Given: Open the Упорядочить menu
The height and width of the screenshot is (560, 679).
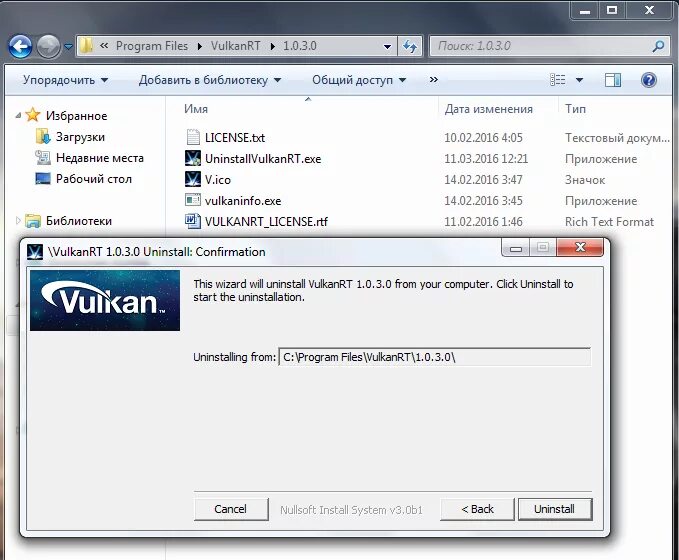Looking at the screenshot, I should click(65, 80).
